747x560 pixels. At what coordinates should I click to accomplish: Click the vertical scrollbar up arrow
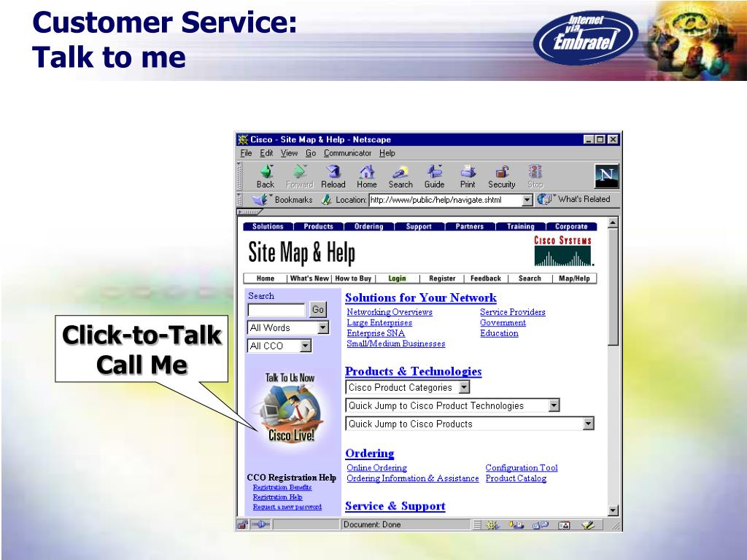(613, 222)
